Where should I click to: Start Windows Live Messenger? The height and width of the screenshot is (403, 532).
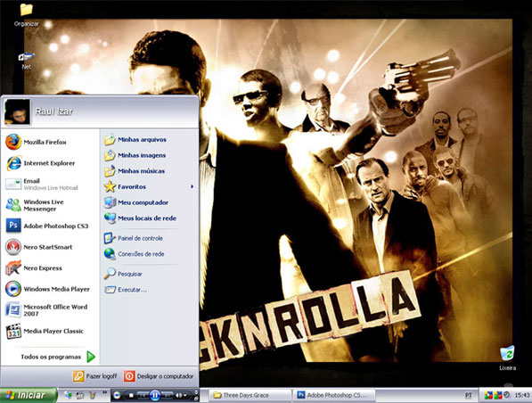(35, 205)
